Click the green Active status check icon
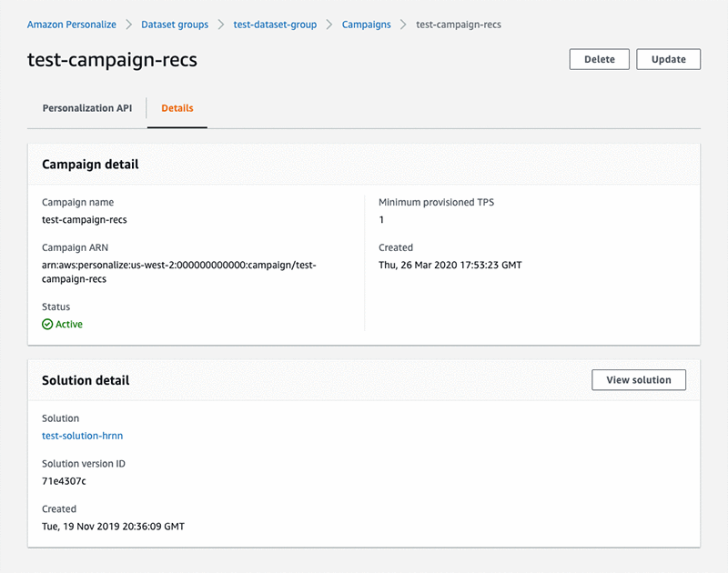Image resolution: width=728 pixels, height=573 pixels. pyautogui.click(x=47, y=324)
